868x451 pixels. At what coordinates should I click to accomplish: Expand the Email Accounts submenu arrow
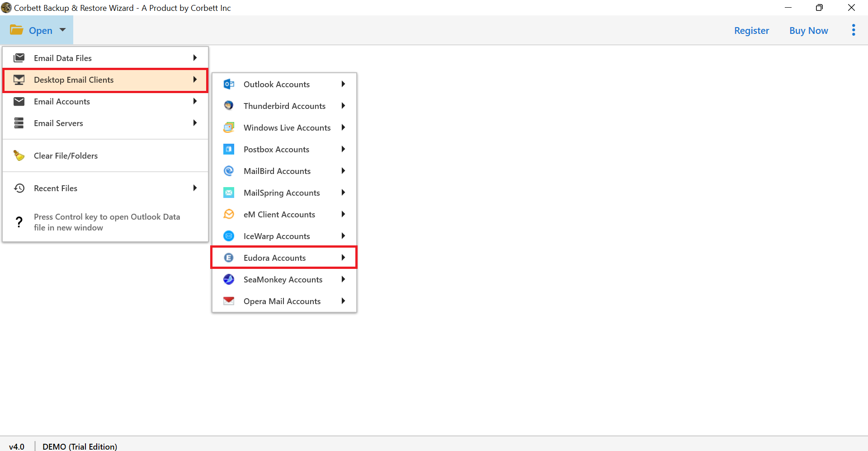click(195, 101)
